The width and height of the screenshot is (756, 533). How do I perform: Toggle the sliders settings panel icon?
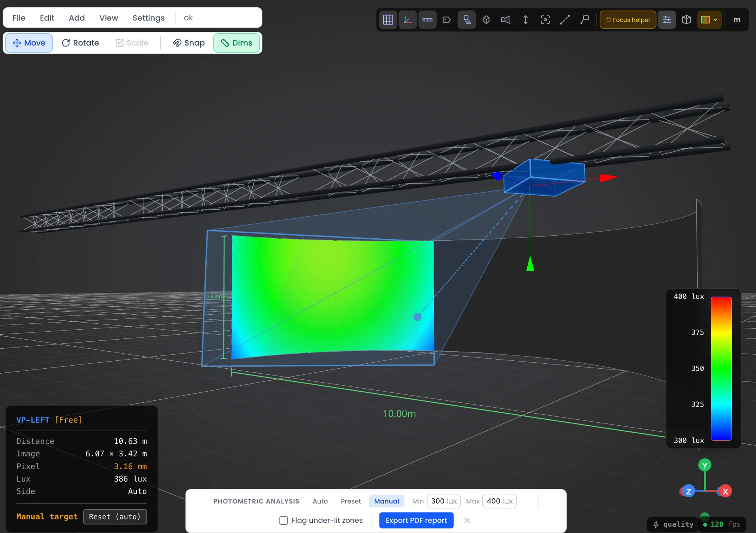pyautogui.click(x=667, y=20)
